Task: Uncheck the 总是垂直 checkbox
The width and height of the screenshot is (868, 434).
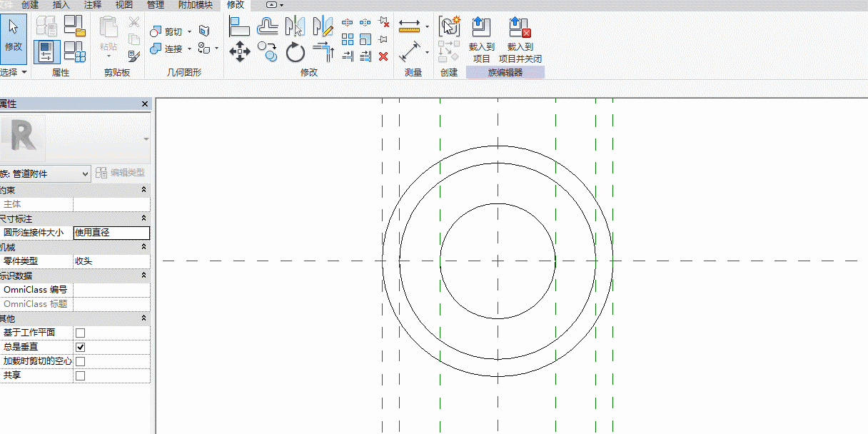Action: coord(80,347)
